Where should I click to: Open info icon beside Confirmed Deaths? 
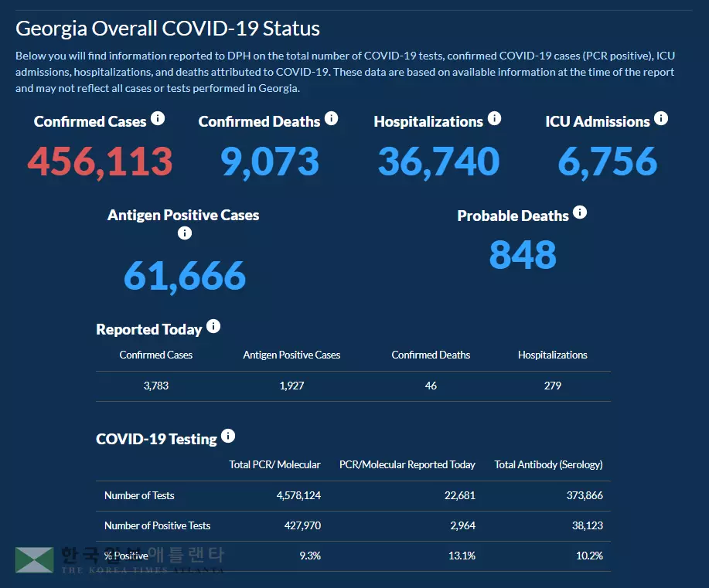pyautogui.click(x=331, y=118)
